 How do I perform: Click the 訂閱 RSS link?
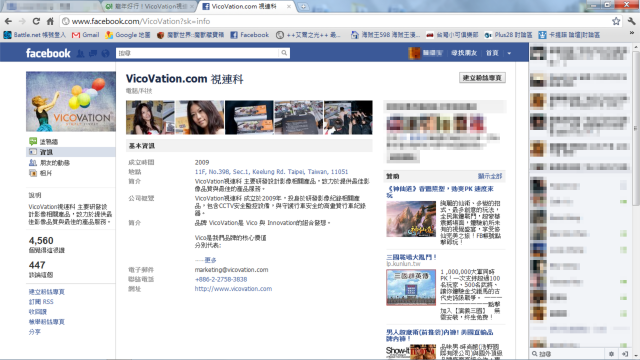click(x=41, y=302)
